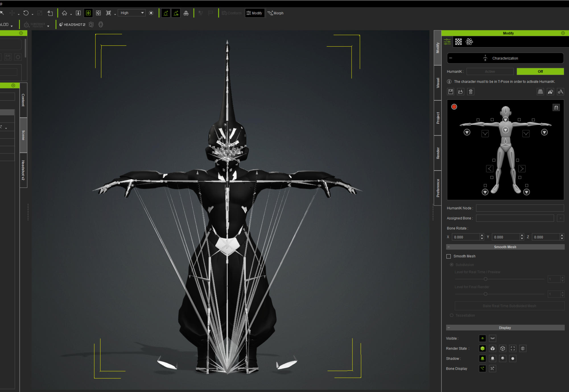
Task: Select the first green Shadow option
Action: tap(483, 358)
